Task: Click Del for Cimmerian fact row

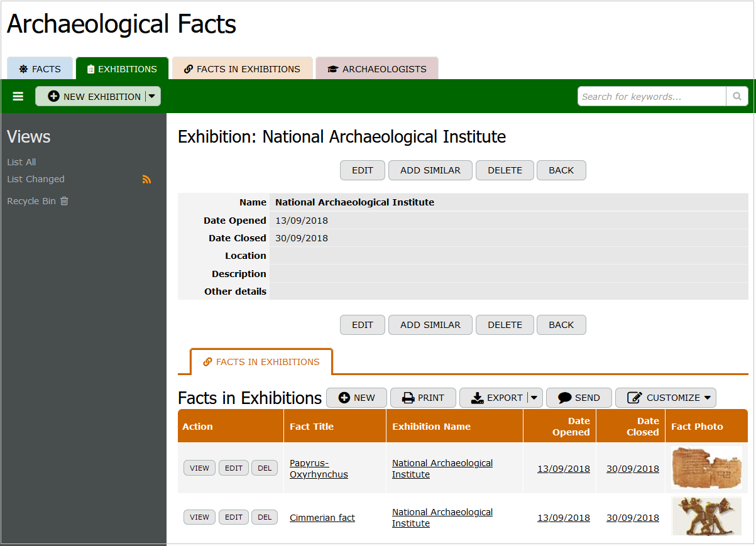Action: coord(265,517)
